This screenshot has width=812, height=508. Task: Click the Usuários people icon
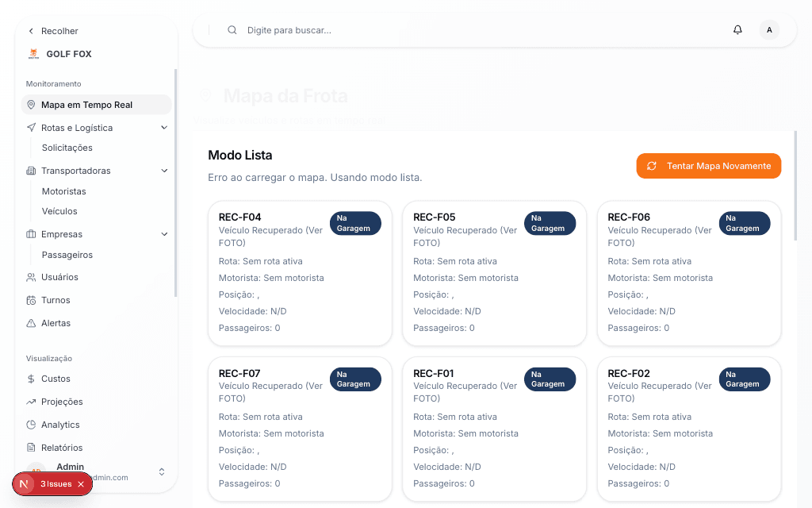click(x=30, y=277)
